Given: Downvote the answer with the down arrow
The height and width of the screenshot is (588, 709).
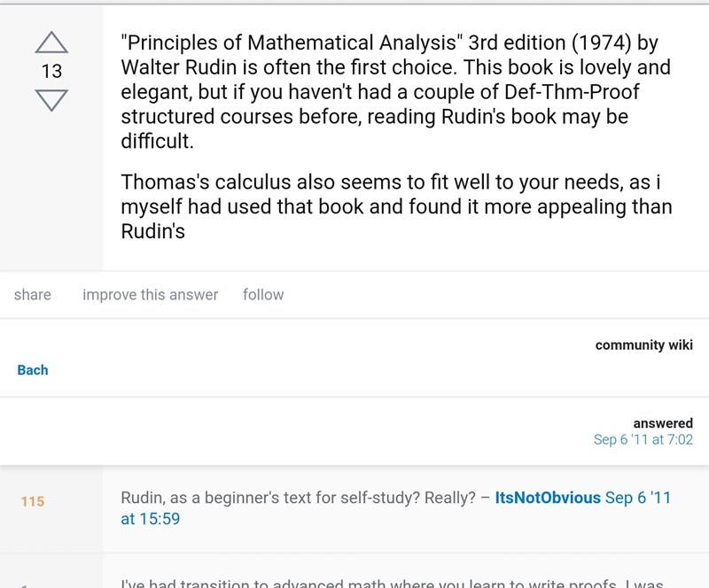Looking at the screenshot, I should 51,99.
